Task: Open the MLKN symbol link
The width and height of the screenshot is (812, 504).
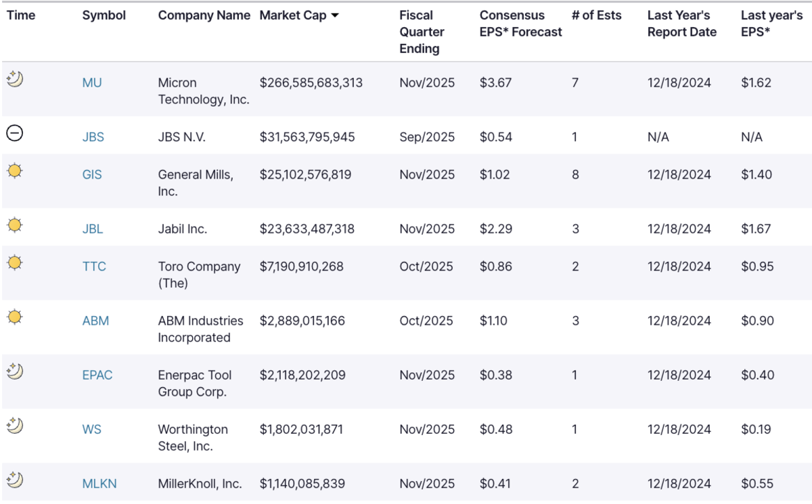Action: (x=99, y=484)
